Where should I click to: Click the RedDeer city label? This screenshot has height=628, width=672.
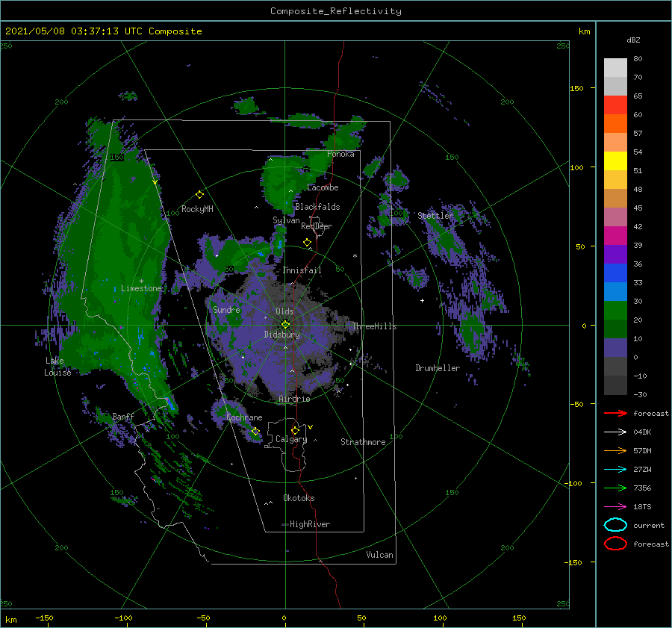[x=317, y=226]
